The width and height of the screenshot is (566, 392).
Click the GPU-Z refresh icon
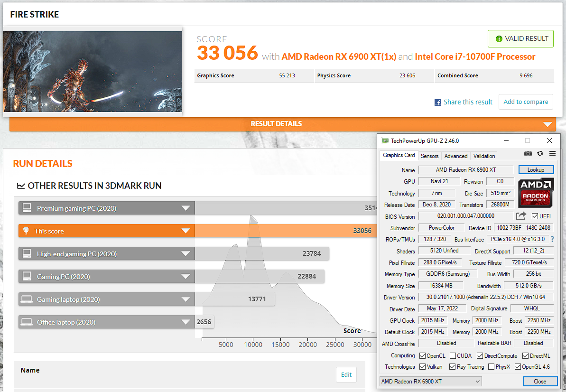click(540, 153)
